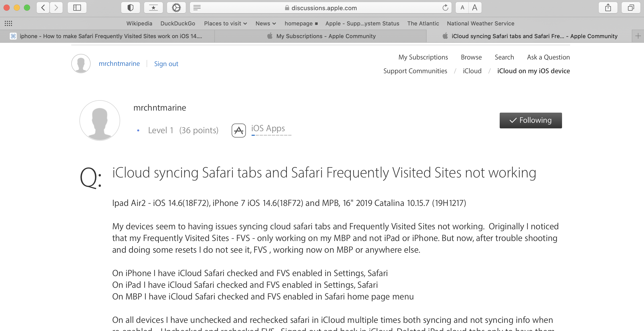
Task: Toggle the sidebar icon in toolbar
Action: [x=77, y=8]
